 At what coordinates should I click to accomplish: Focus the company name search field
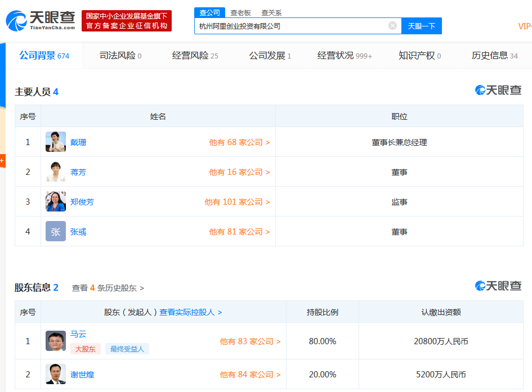290,26
